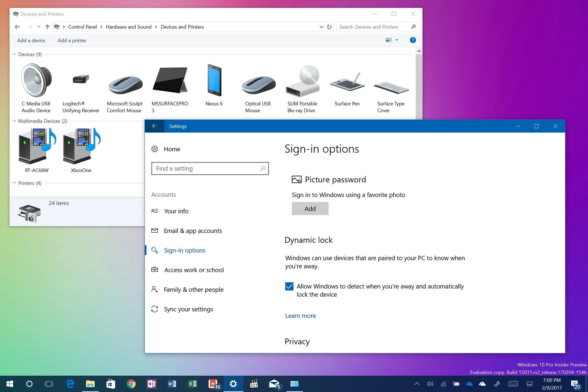Select the XboxOne multimedia device
The width and height of the screenshot is (588, 392).
click(81, 150)
